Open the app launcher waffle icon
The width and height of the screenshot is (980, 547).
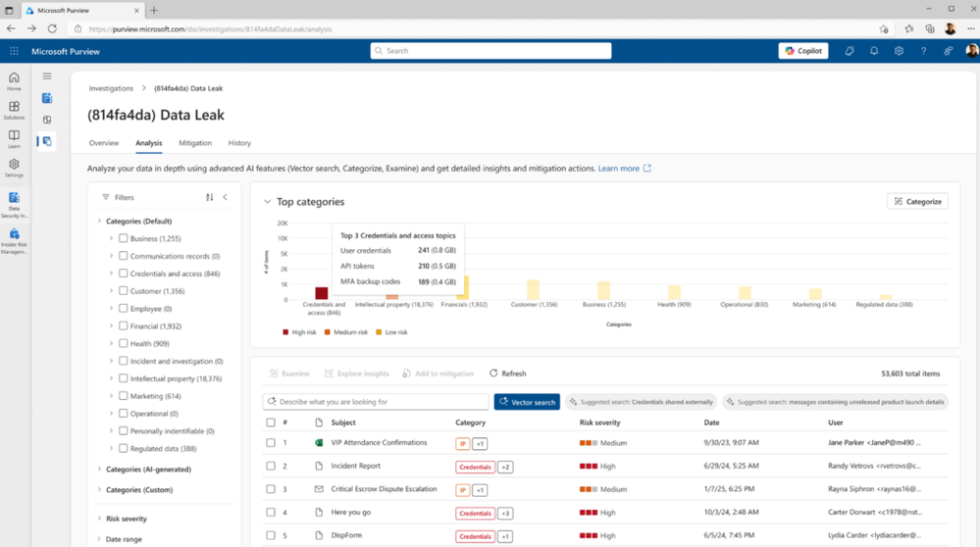tap(14, 51)
